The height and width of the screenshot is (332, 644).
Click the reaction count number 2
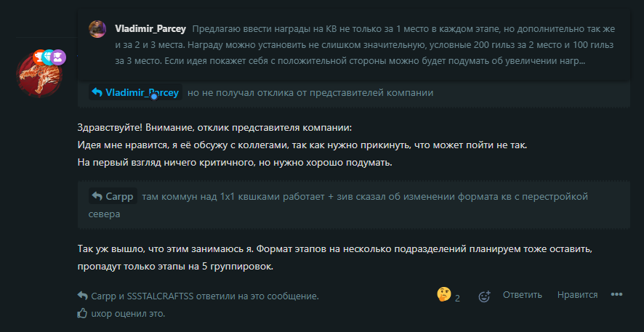pos(457,299)
